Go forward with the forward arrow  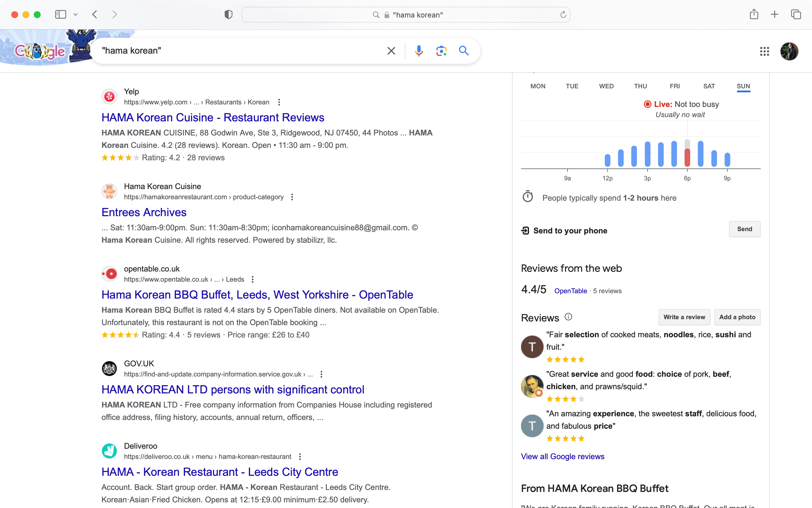(115, 14)
